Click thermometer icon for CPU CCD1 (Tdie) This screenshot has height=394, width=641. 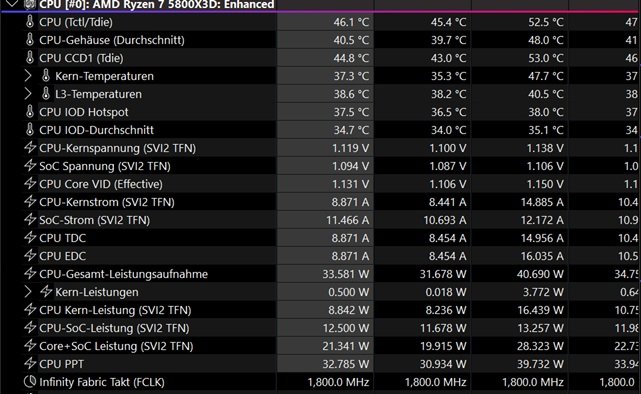pos(30,58)
